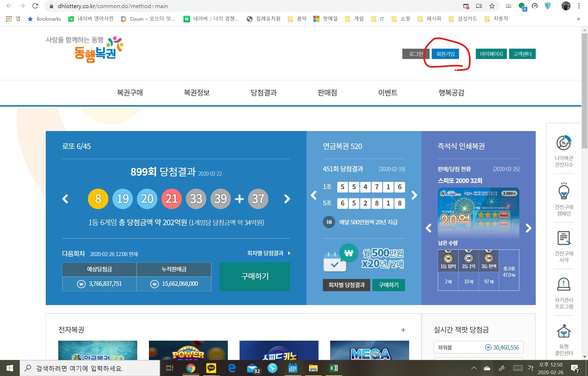Show the previous lotto 6/45 draw result

coord(65,199)
